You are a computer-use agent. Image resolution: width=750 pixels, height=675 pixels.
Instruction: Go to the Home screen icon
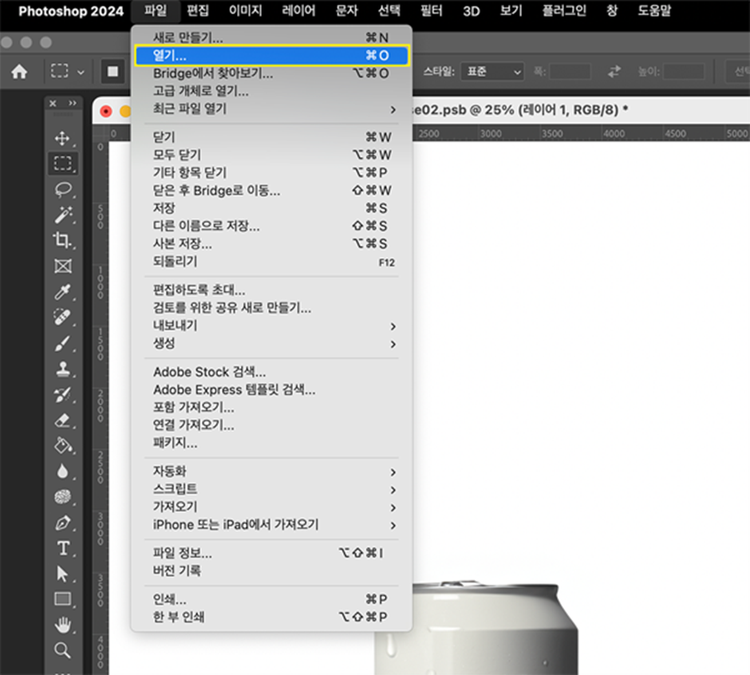(x=19, y=72)
